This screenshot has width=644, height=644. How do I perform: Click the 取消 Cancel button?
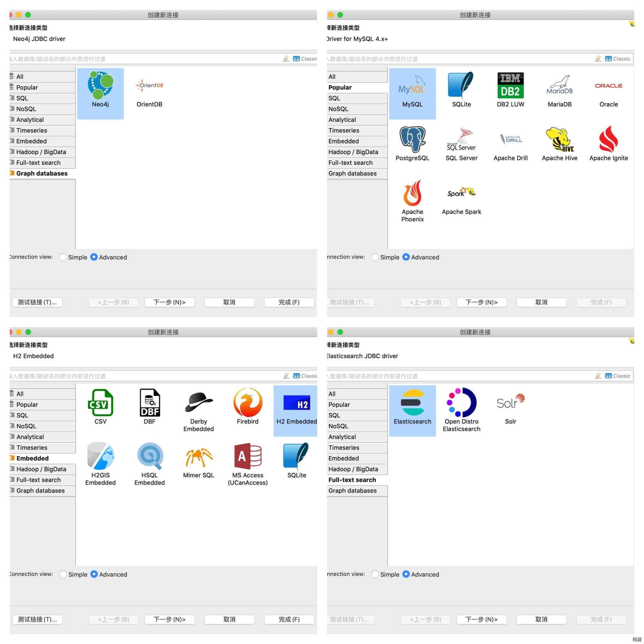pos(231,302)
